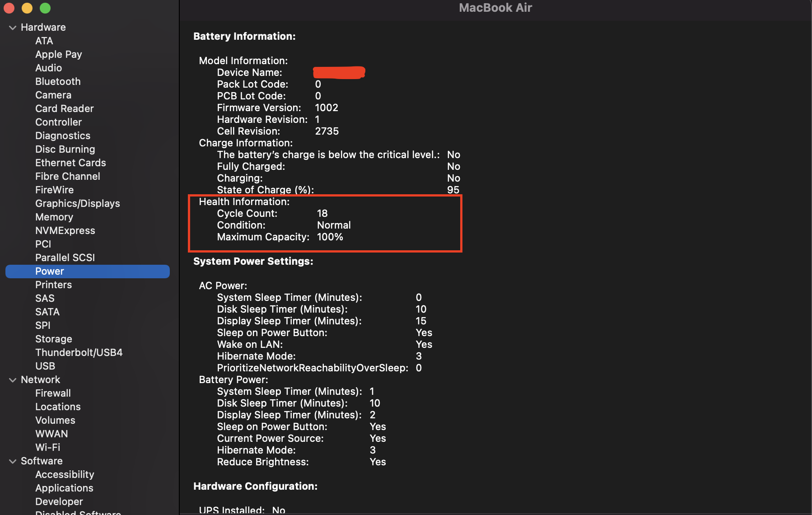Open the NVMExpress section
812x515 pixels.
coord(65,230)
